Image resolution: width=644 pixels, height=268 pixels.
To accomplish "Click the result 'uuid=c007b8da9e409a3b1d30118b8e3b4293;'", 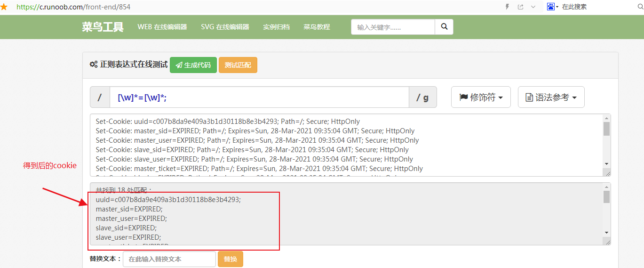I will click(168, 199).
